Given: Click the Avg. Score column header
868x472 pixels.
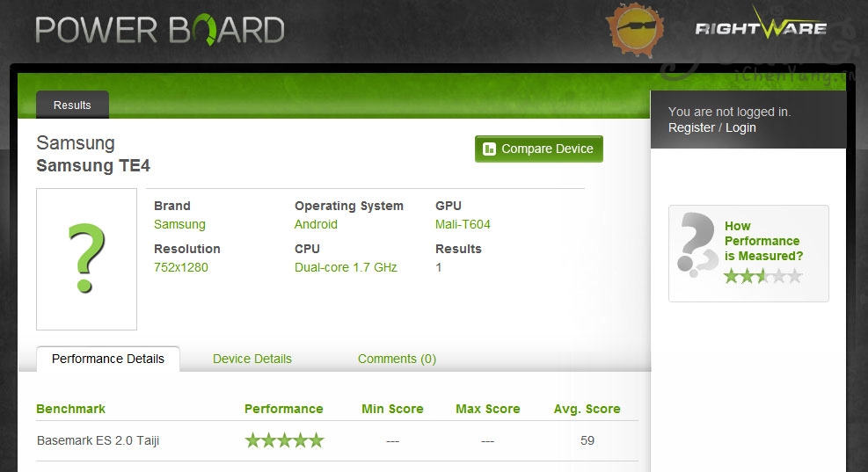Looking at the screenshot, I should coord(587,409).
